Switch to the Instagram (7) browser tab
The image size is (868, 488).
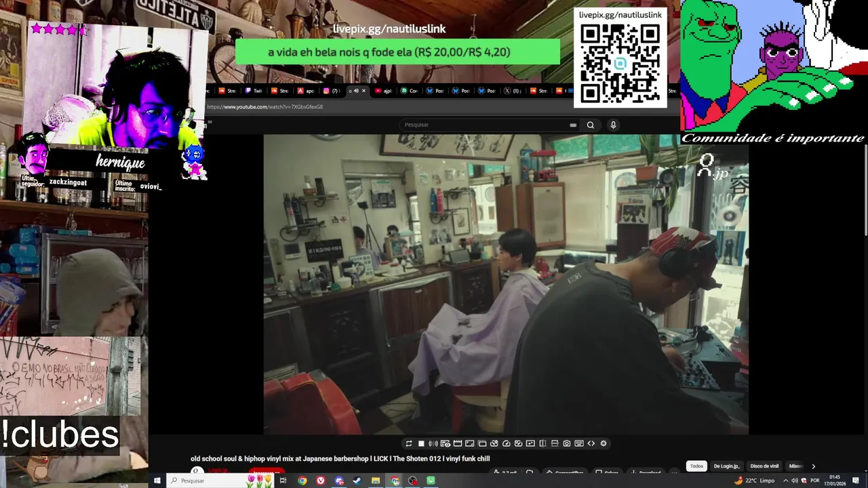332,91
